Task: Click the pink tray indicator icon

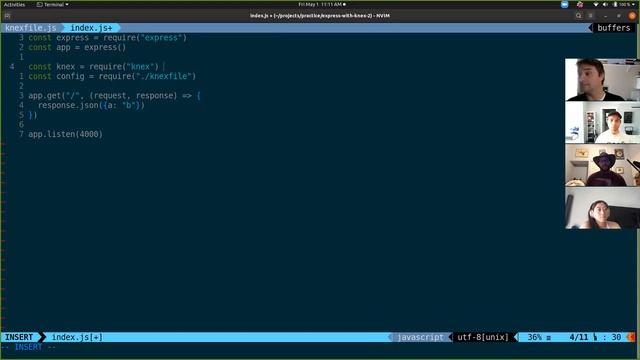Action: point(580,4)
